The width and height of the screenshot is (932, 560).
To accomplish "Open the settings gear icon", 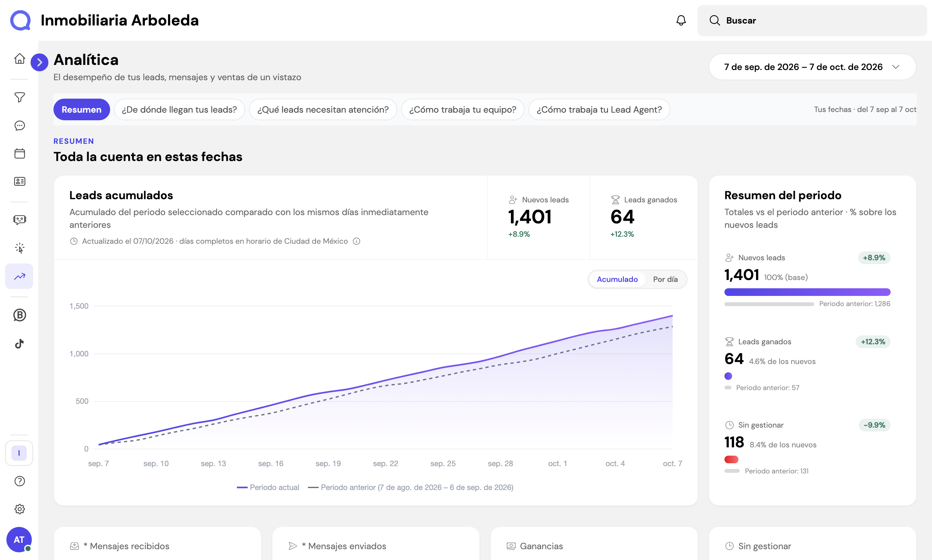I will point(20,509).
